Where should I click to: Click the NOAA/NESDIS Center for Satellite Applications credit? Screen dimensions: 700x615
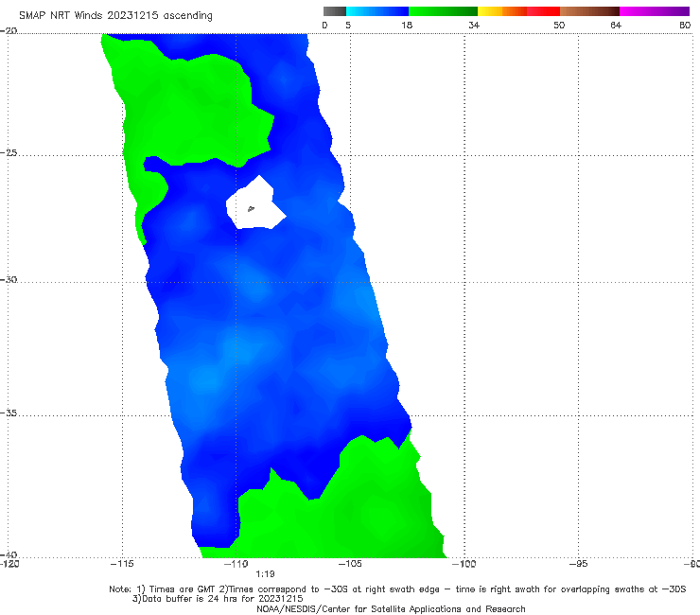click(391, 608)
